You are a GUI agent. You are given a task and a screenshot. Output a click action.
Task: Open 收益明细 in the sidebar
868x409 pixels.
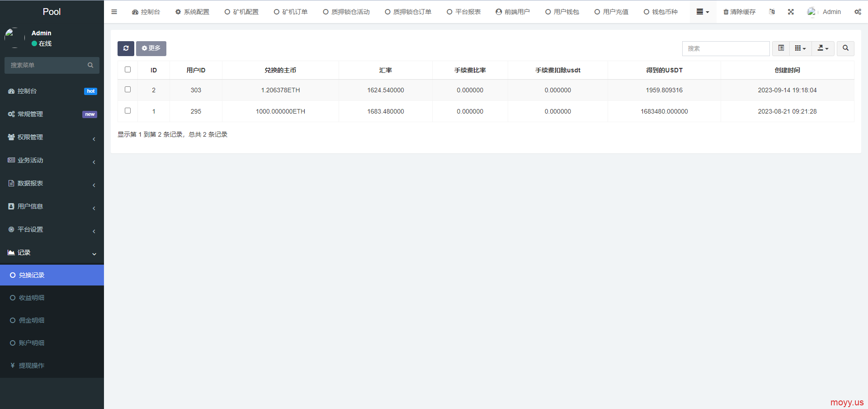(52, 298)
